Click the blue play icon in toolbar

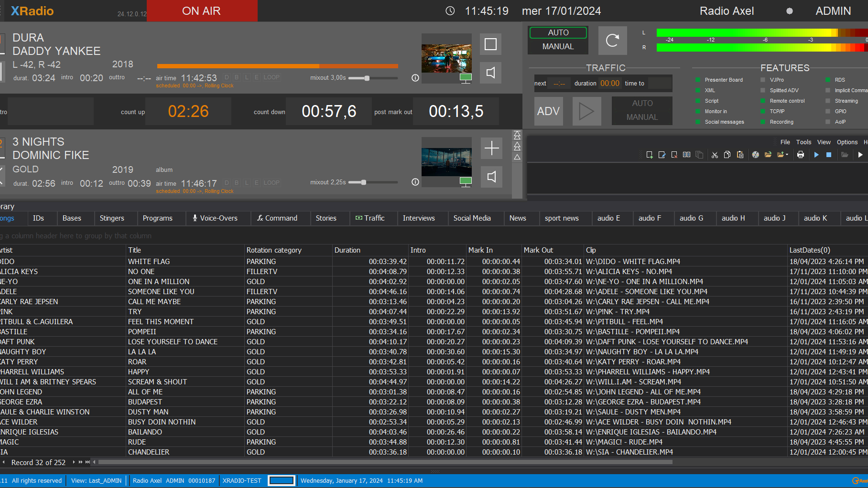[x=816, y=155]
